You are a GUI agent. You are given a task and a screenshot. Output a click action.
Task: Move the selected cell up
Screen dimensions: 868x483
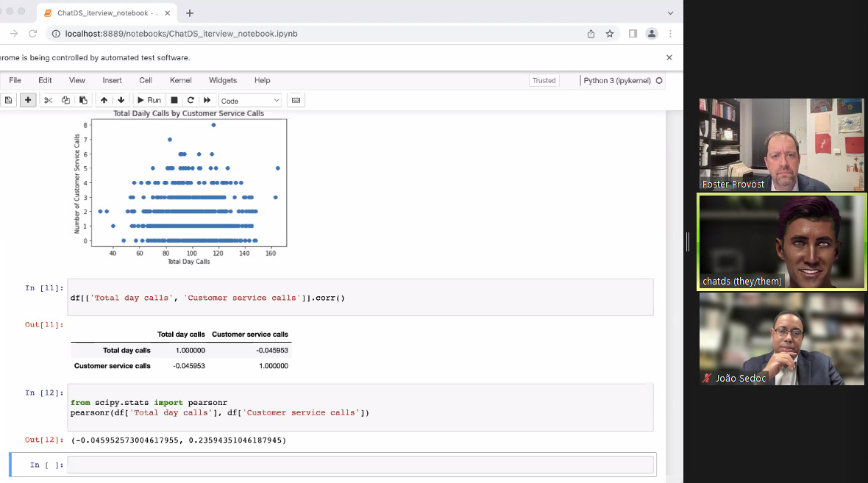[104, 100]
